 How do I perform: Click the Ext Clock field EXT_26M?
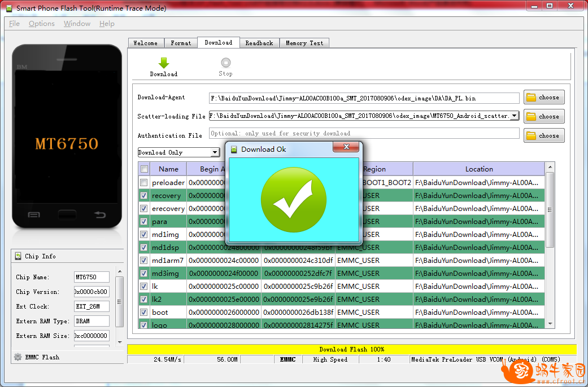pyautogui.click(x=92, y=306)
